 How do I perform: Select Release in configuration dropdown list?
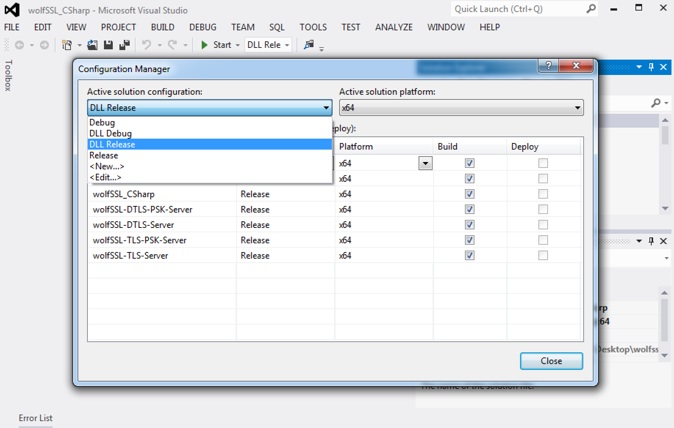coord(210,156)
